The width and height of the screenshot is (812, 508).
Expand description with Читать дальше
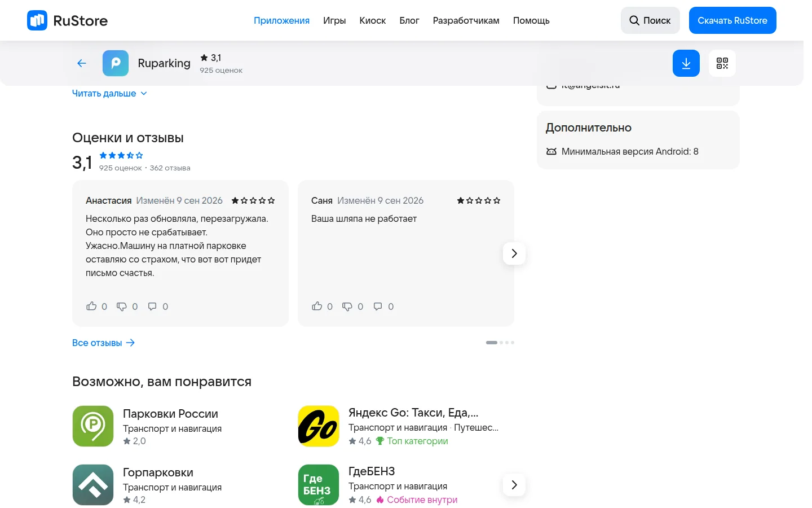(x=109, y=94)
